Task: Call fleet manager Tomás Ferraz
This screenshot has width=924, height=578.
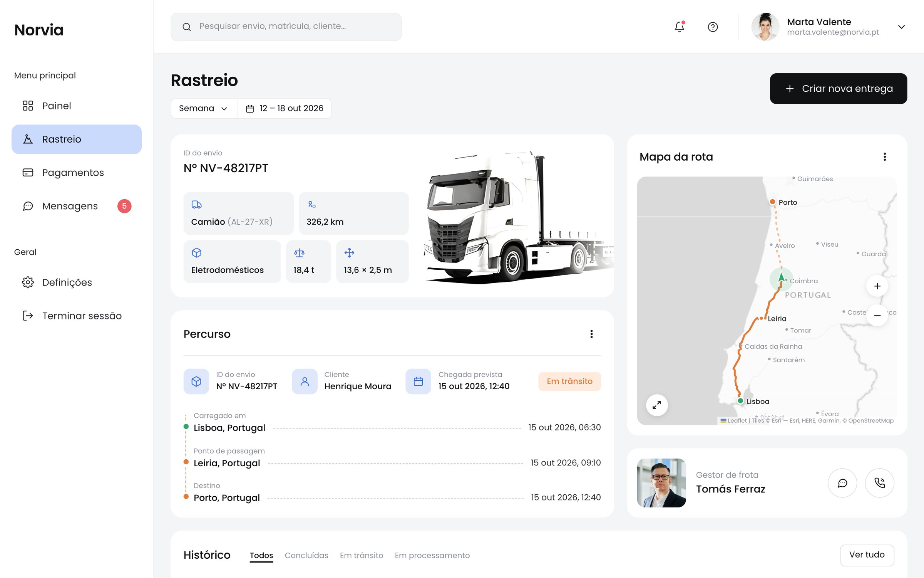Action: 880,483
